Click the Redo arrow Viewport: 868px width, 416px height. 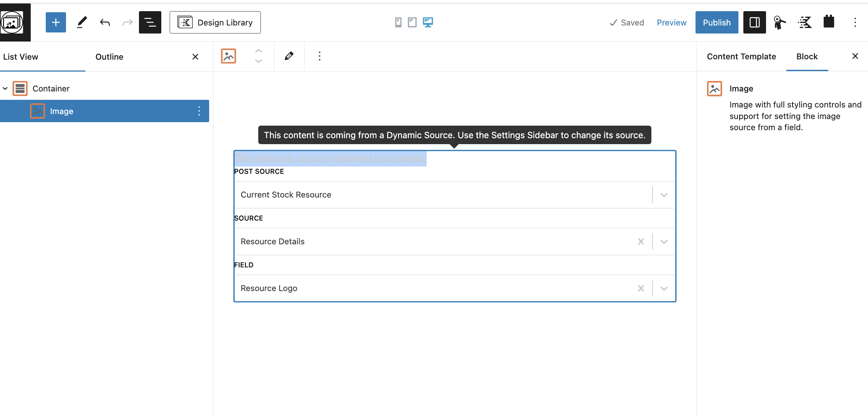(127, 23)
